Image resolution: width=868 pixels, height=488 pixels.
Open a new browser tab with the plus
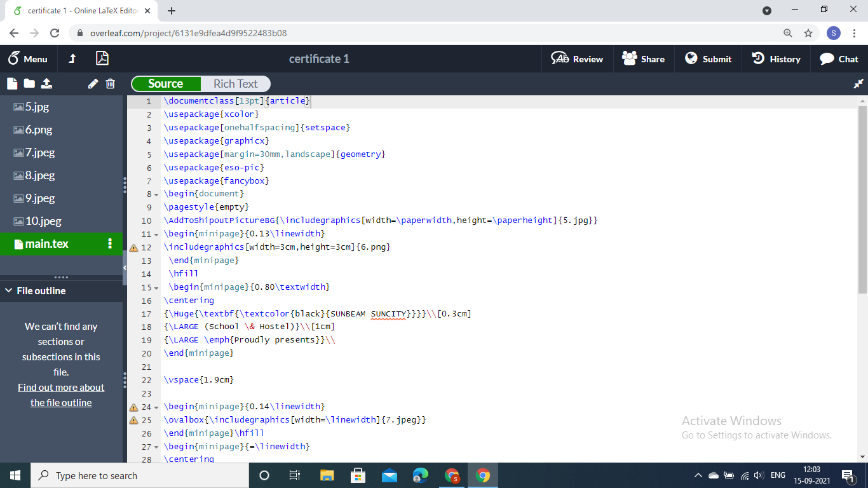coord(172,11)
